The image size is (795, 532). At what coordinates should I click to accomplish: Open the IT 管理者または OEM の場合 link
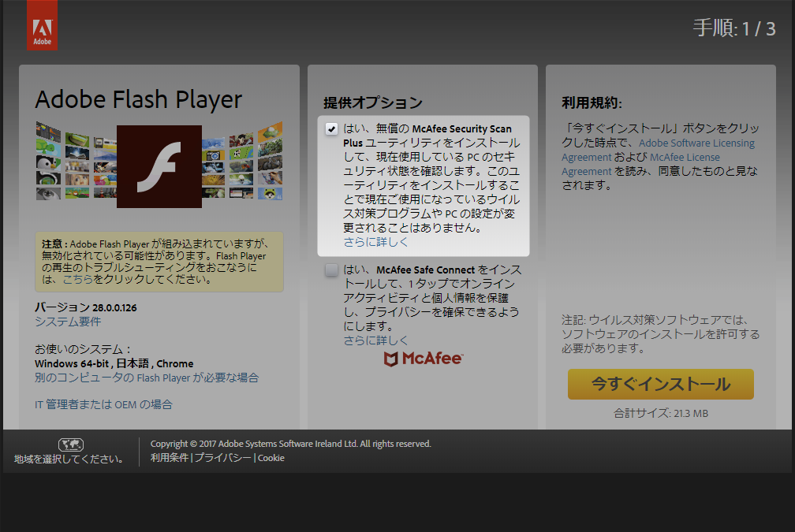103,404
